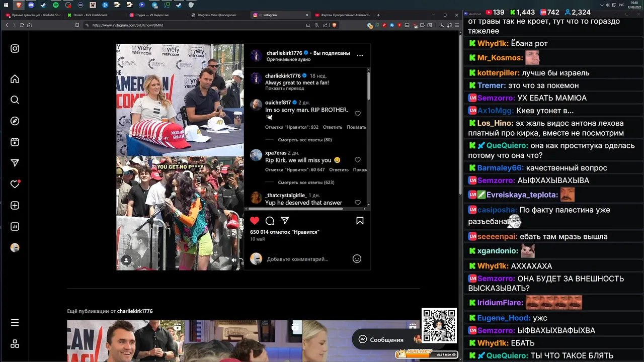Open Dashboard chart icon in sidebar

tap(15, 227)
